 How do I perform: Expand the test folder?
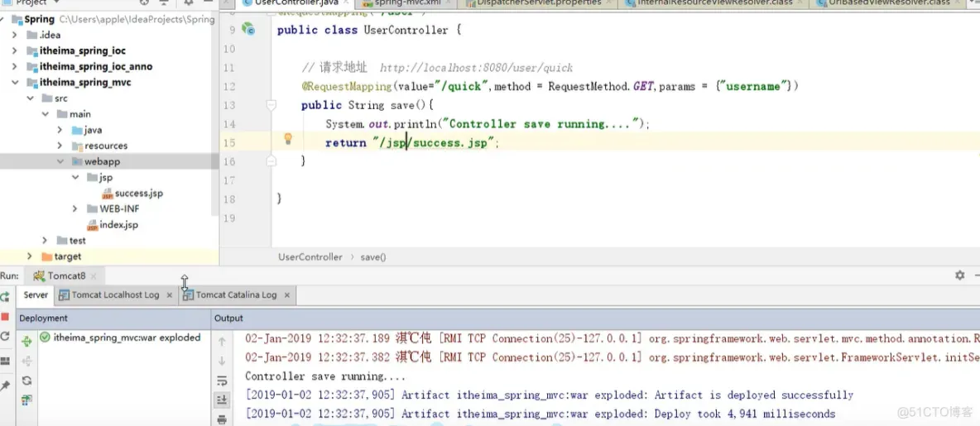pyautogui.click(x=45, y=241)
